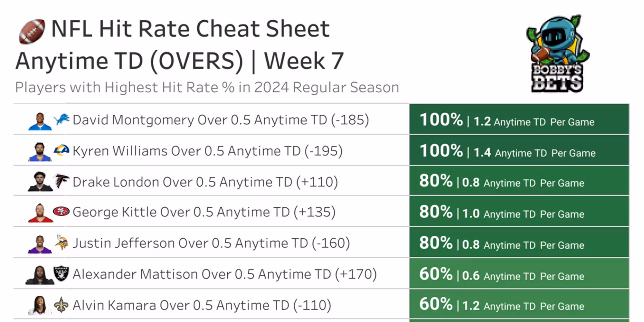Click the New Orleans Saints fleur-de-lis logo
The width and height of the screenshot is (644, 322).
[x=61, y=305]
